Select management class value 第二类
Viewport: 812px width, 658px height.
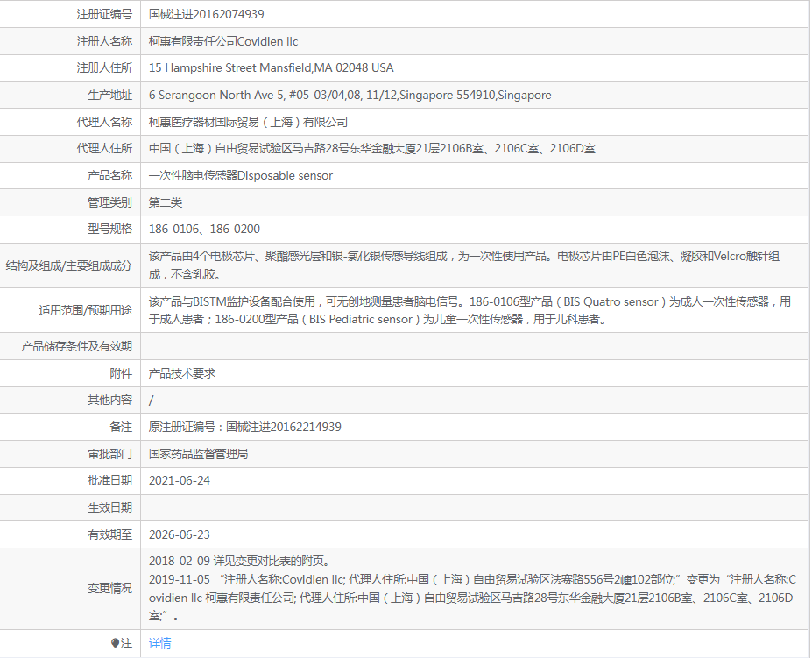(166, 202)
